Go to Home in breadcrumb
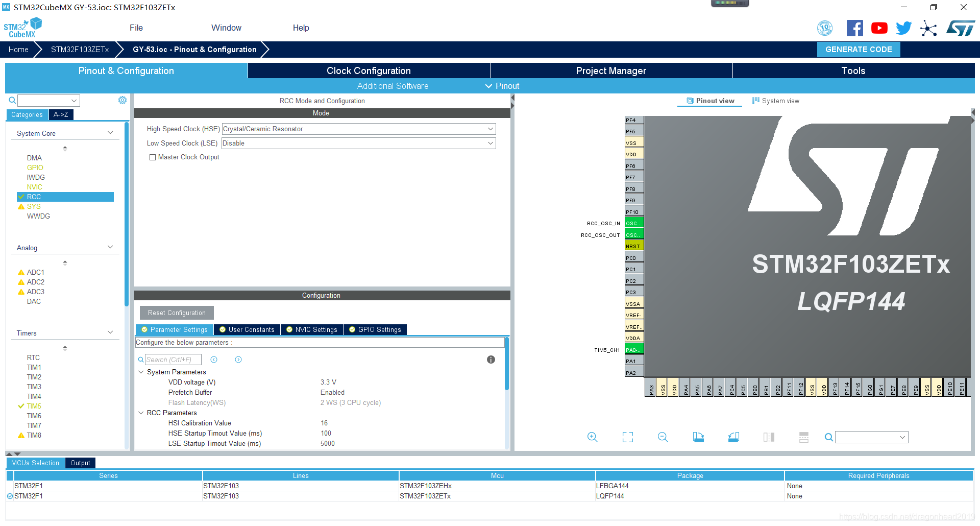 pos(18,50)
